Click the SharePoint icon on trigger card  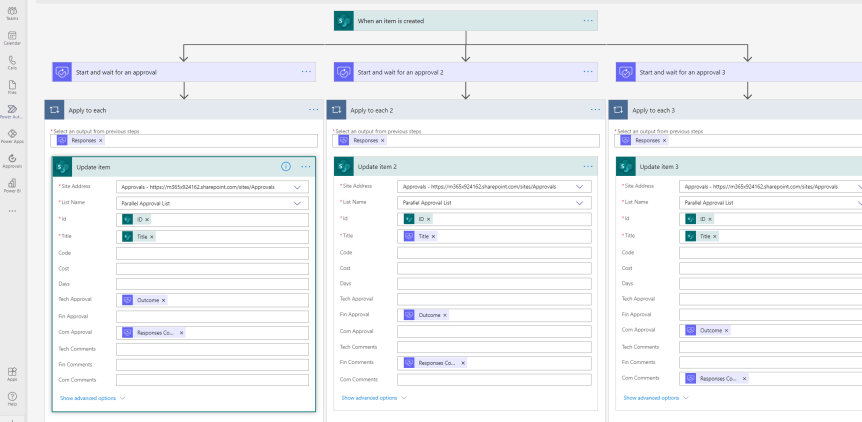click(344, 21)
